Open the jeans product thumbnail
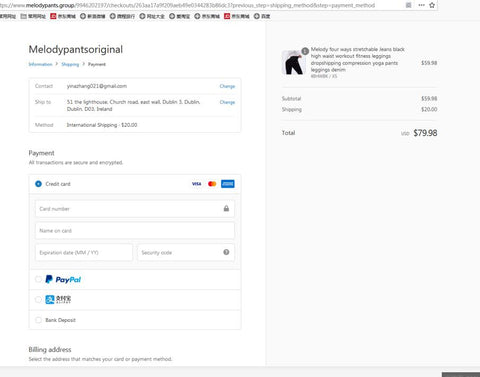This screenshot has width=480, height=377. coord(294,62)
